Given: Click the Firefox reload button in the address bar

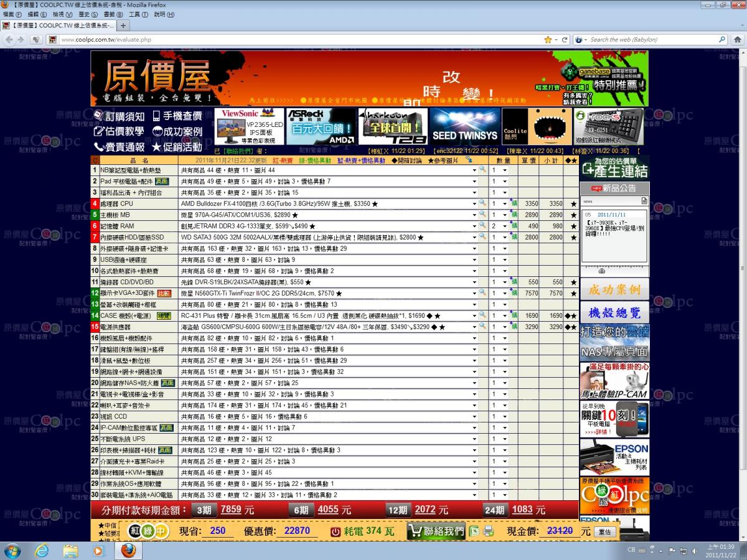Looking at the screenshot, I should point(565,39).
